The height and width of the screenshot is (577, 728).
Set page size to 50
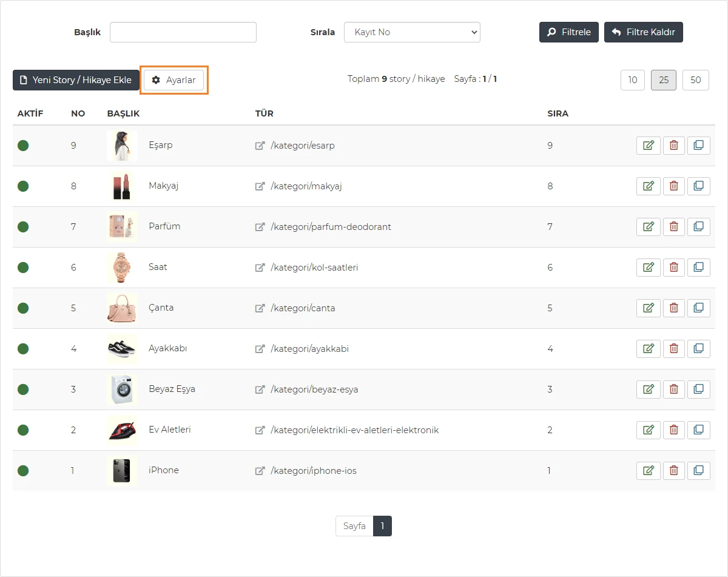(695, 80)
